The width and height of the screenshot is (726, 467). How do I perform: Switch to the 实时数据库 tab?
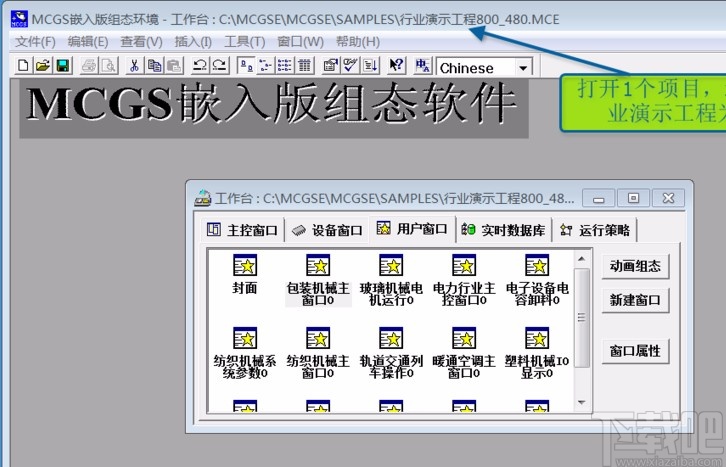click(x=504, y=230)
